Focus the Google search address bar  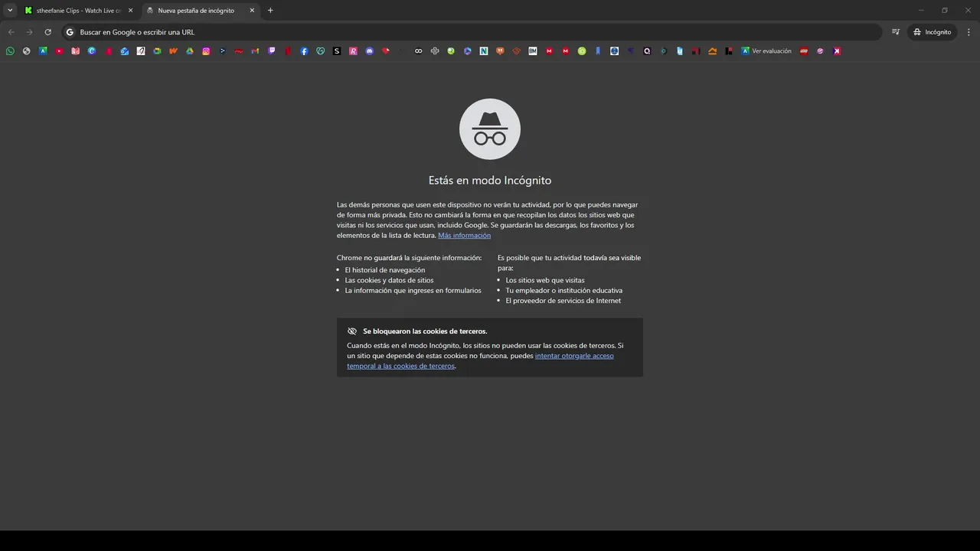click(x=471, y=32)
